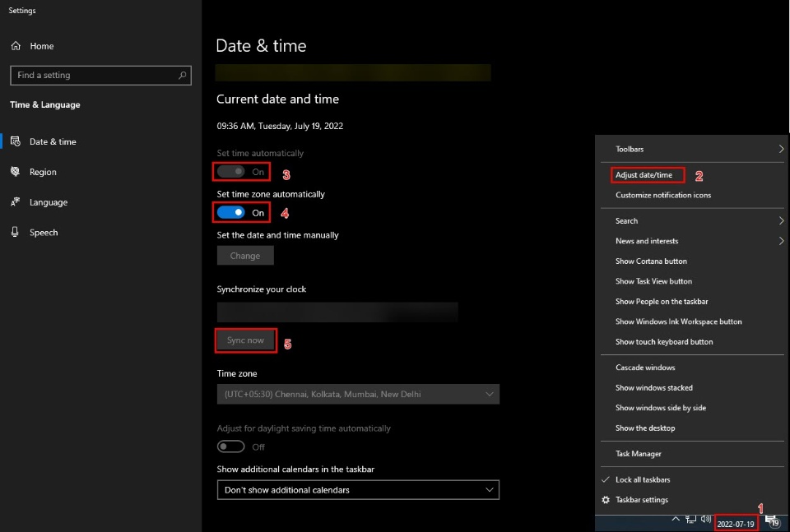
Task: Click the Change button for manual date
Action: pyautogui.click(x=245, y=256)
